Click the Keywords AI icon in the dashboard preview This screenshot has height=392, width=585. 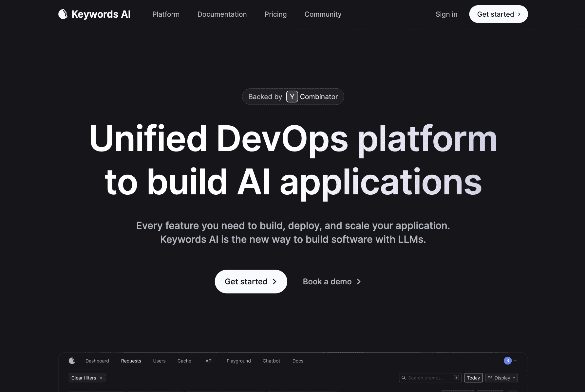coord(72,361)
